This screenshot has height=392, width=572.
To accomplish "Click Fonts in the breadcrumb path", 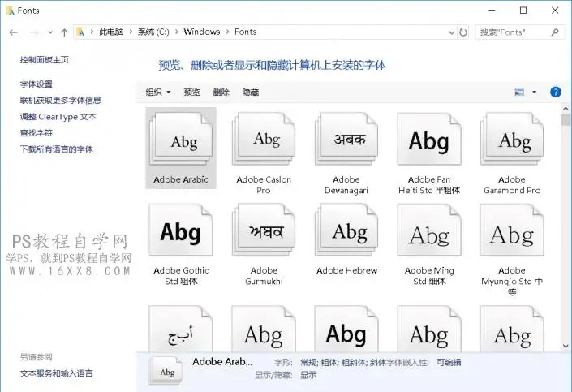I will tap(246, 32).
